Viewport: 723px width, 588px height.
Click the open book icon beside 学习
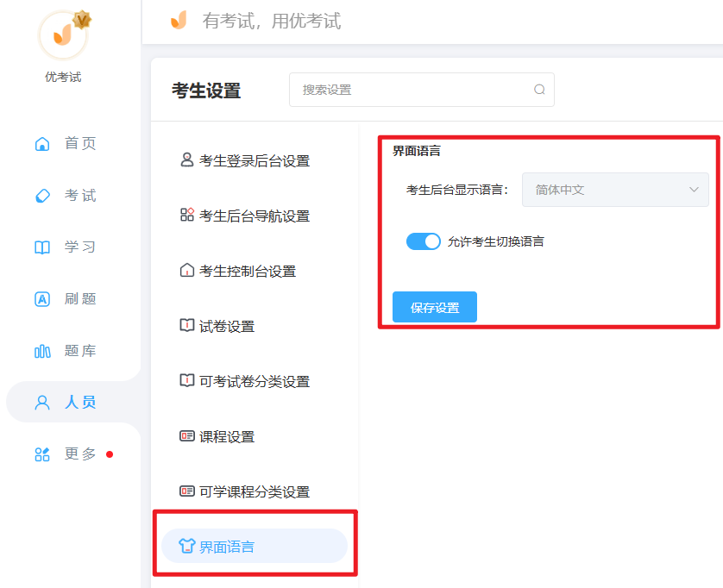click(42, 247)
